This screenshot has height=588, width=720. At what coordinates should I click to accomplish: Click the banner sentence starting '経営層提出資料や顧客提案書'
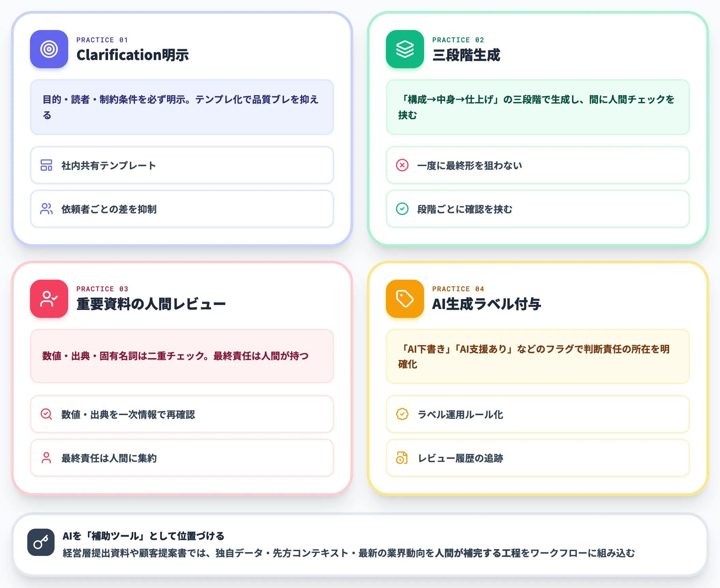coord(349,553)
